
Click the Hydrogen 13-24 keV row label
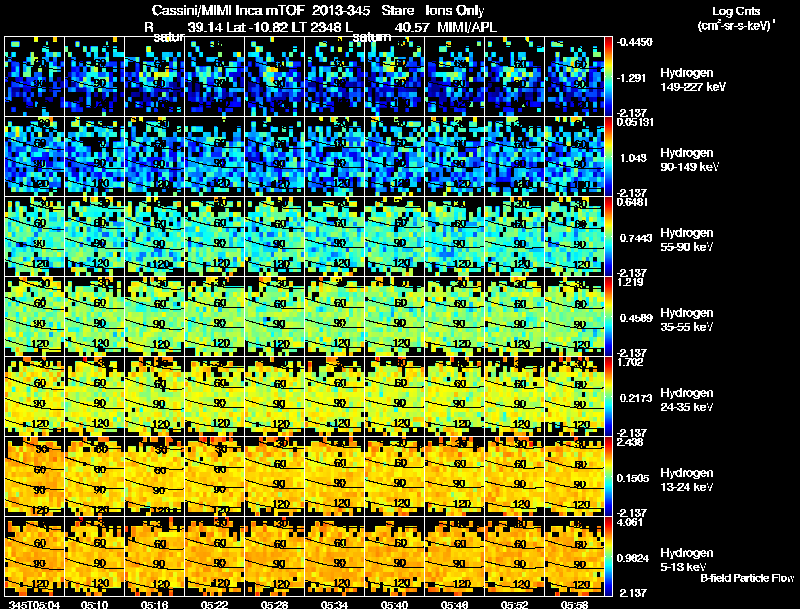[x=687, y=479]
